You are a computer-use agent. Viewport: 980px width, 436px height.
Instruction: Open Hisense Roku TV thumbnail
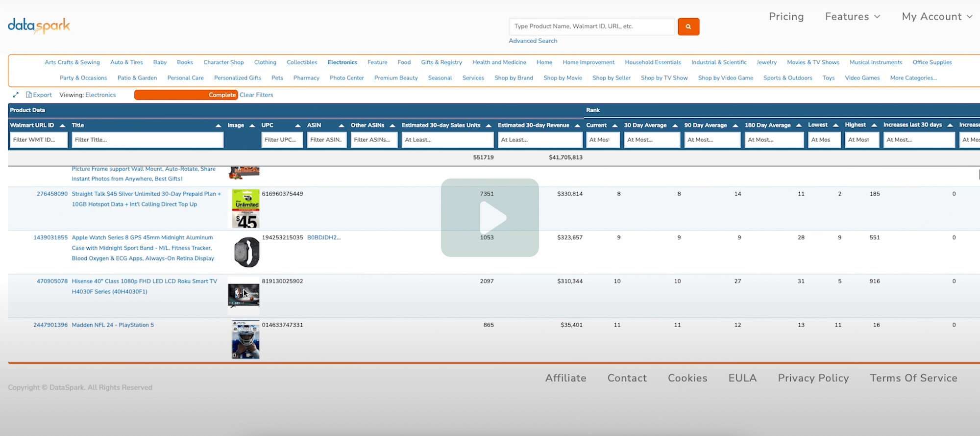pos(244,296)
